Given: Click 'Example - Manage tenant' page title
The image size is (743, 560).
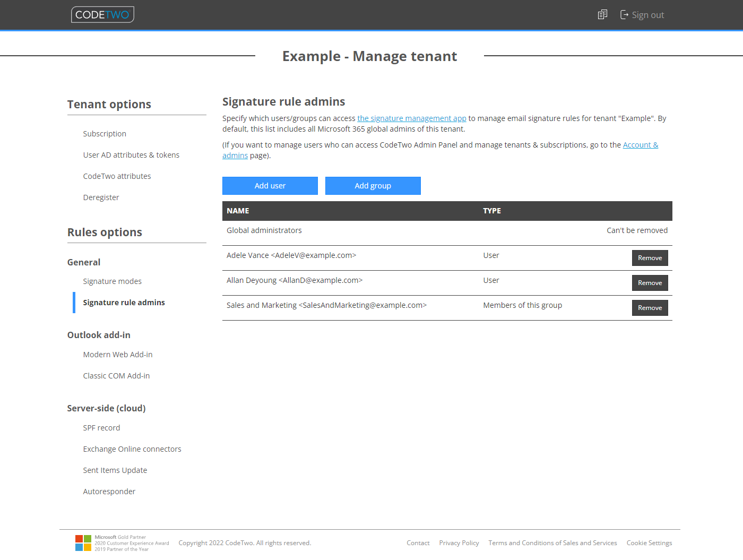Looking at the screenshot, I should (x=369, y=56).
